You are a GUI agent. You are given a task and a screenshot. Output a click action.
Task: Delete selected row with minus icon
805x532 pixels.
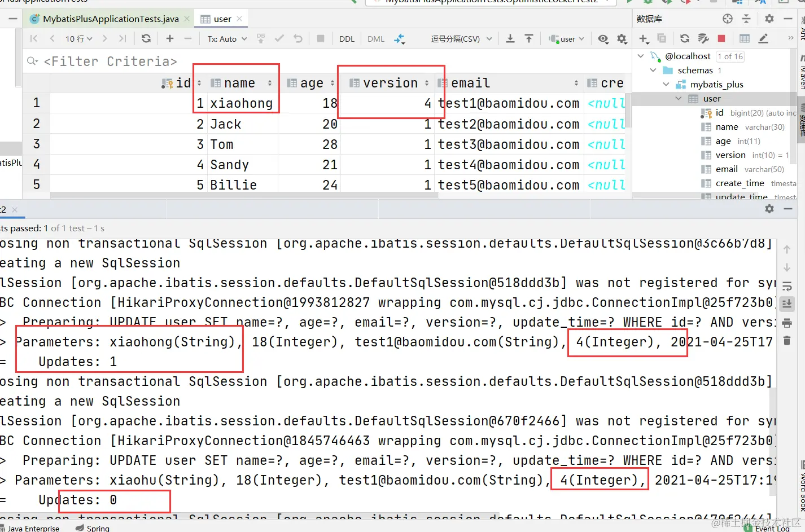pyautogui.click(x=188, y=38)
